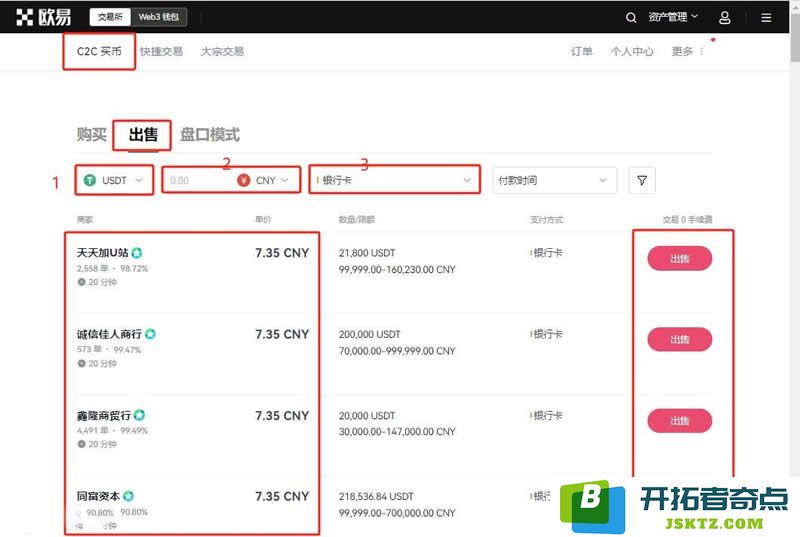The height and width of the screenshot is (537, 800).
Task: Select the C2C 买币 tab
Action: point(99,52)
